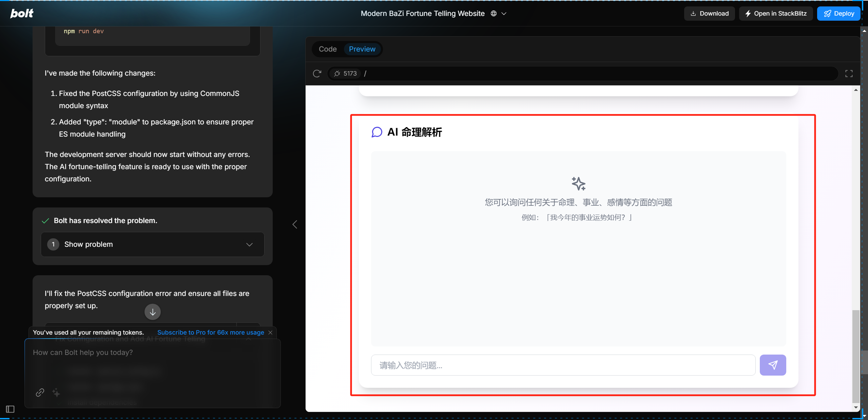Toggle the sidebar with the bottom-left panel icon
The height and width of the screenshot is (420, 868).
[x=10, y=409]
